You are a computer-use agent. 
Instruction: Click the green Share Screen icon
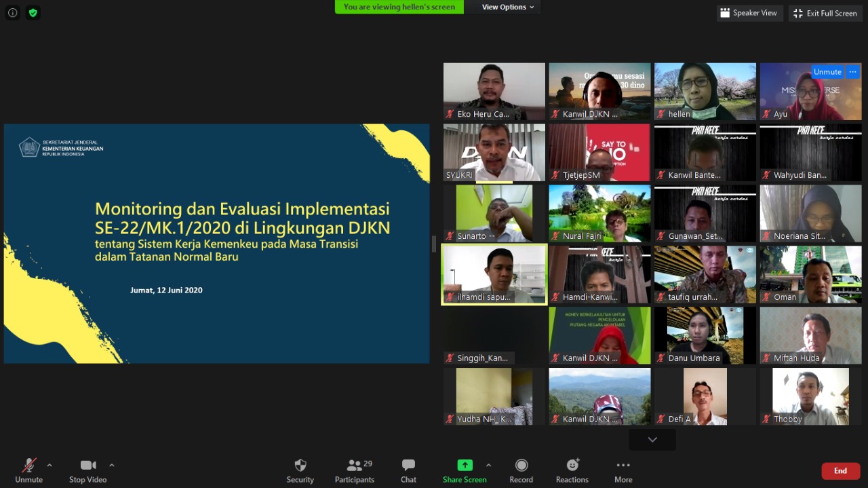coord(465,465)
